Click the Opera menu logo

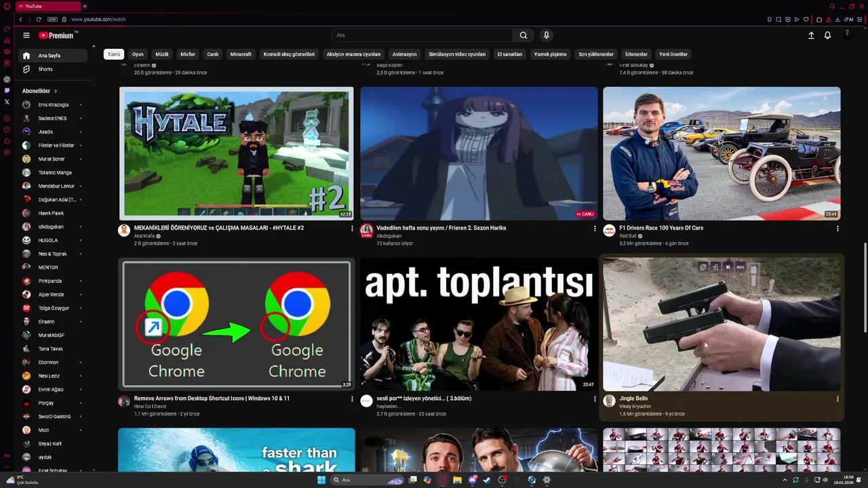pos(6,6)
